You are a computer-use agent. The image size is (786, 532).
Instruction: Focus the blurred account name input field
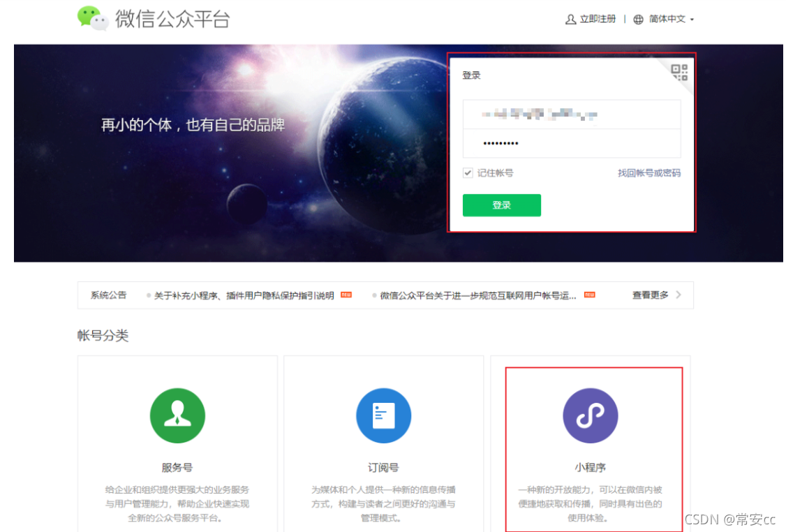[572, 114]
